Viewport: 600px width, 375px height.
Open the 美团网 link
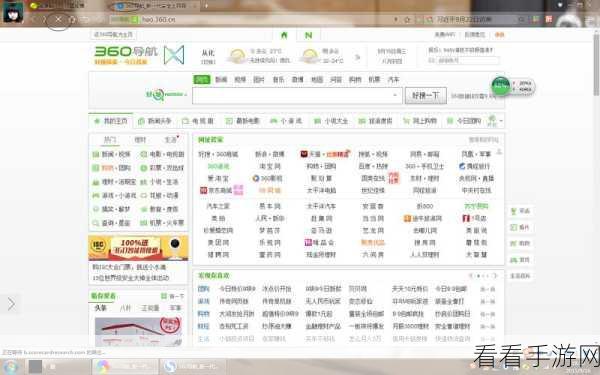coord(218,243)
